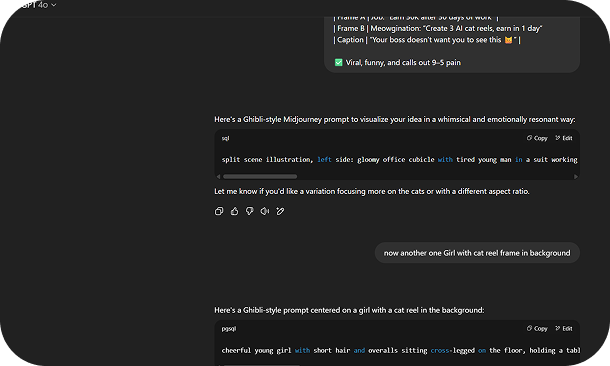The image size is (610, 366).
Task: Click the copy response icon below the reply
Action: (219, 211)
